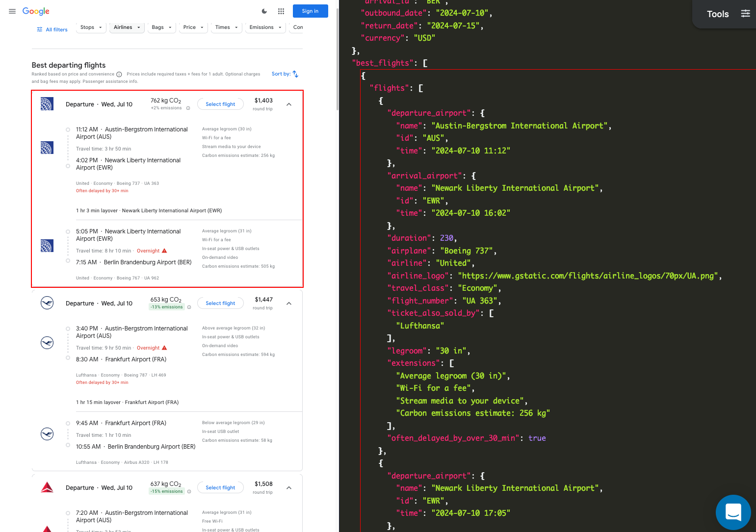Click the JSON "Lufthansa" ticket seller entry

click(x=420, y=326)
